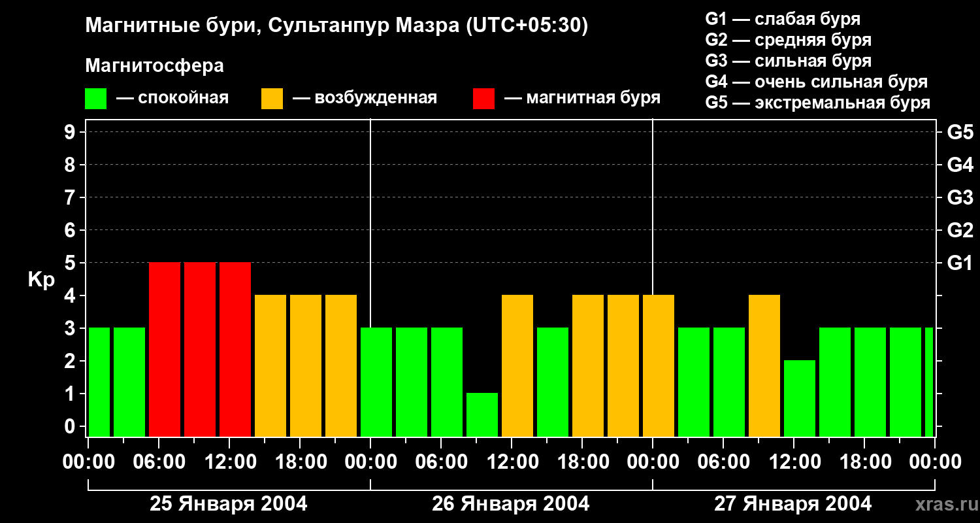Screen dimensions: 980x523
Task: Click the 06:00 time label for 26 Января
Action: (441, 462)
